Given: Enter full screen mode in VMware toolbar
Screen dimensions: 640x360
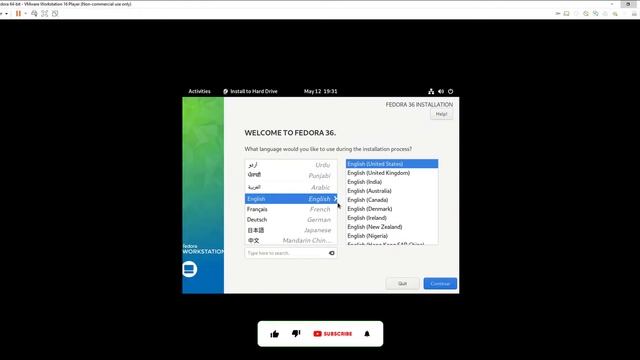Looking at the screenshot, I should (x=44, y=13).
